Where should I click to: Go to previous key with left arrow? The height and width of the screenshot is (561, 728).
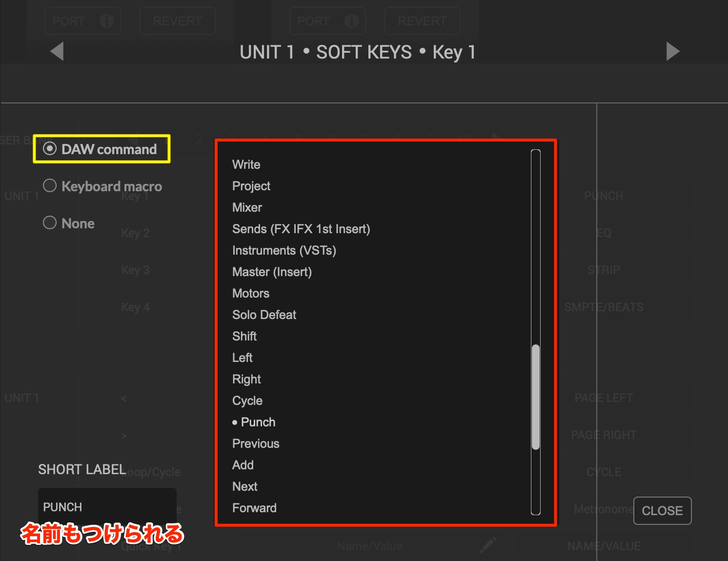pos(57,51)
